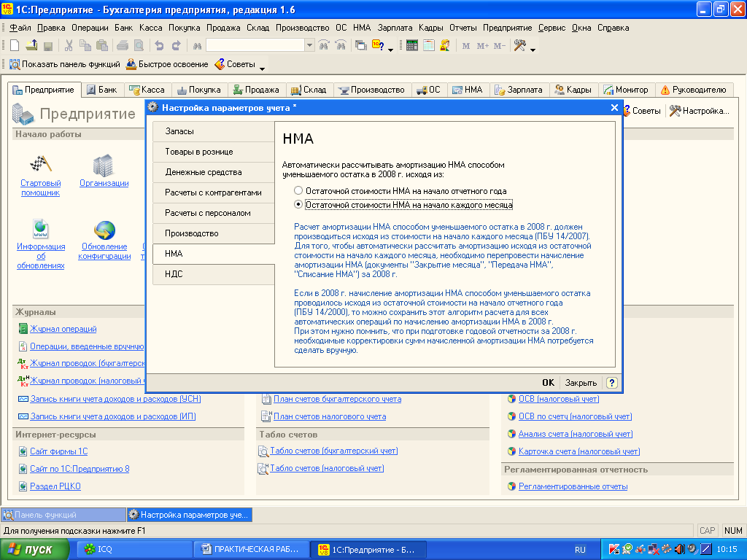Click the Быстрое освоение toolbar button
Viewport: 747px width, 560px height.
pyautogui.click(x=167, y=64)
